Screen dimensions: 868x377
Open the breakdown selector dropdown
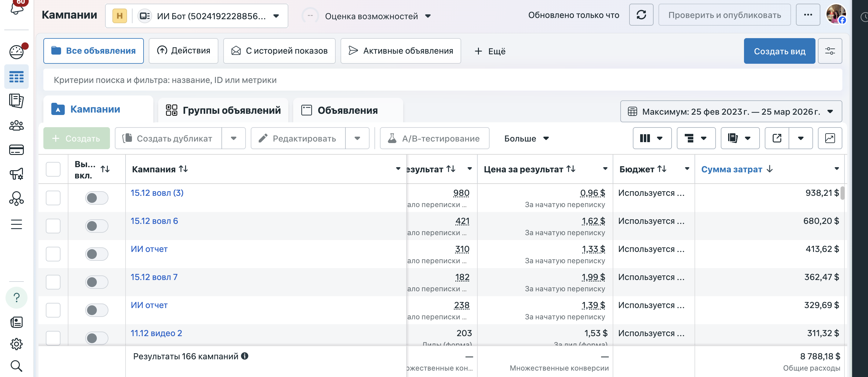(696, 138)
